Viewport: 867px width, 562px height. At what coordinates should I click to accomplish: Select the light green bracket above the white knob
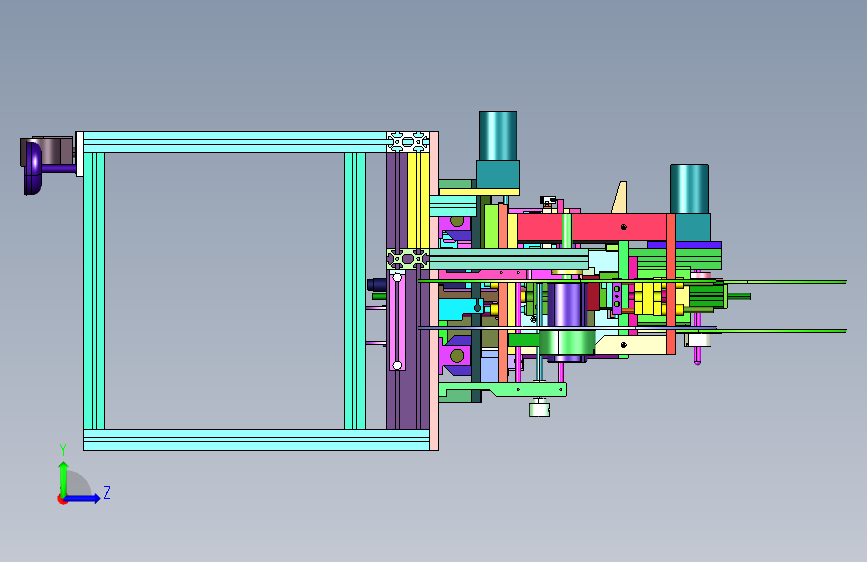click(x=503, y=389)
